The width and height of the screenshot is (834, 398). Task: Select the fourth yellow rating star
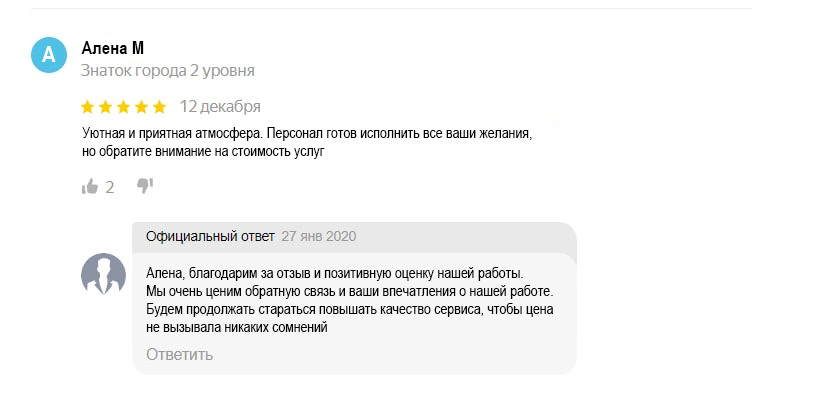pos(141,107)
